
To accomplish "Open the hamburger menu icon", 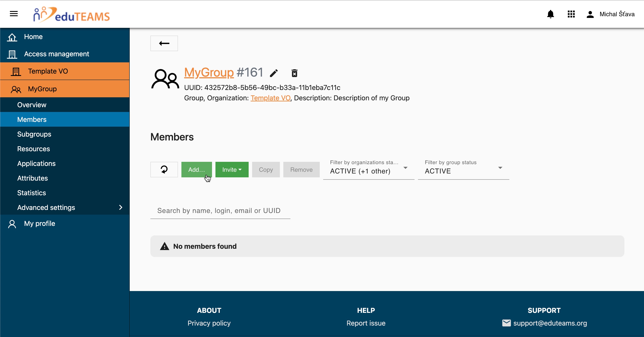I will [14, 14].
